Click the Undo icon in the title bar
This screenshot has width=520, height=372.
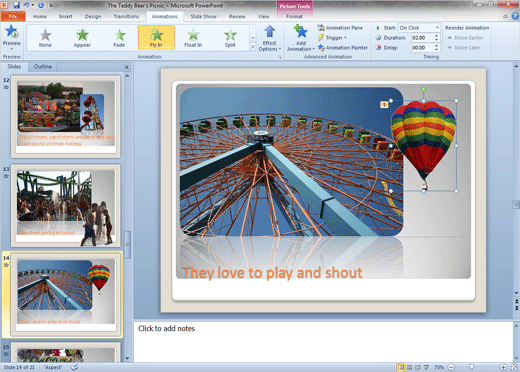pyautogui.click(x=27, y=5)
